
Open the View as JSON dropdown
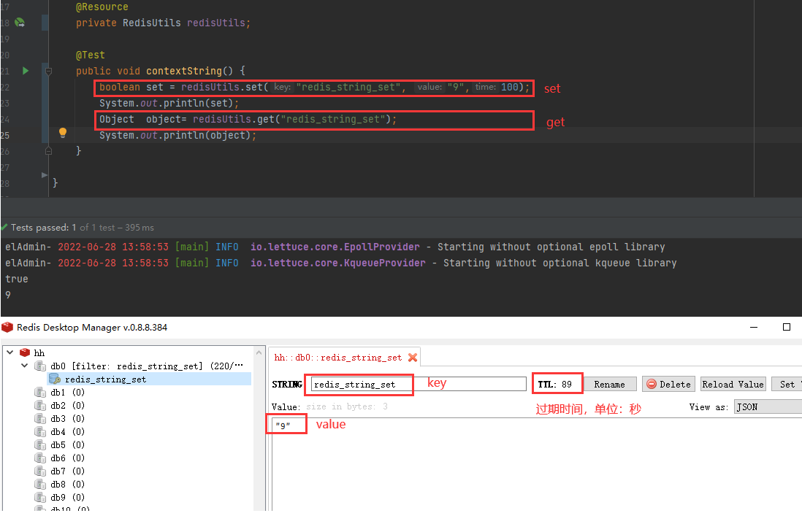tap(767, 407)
